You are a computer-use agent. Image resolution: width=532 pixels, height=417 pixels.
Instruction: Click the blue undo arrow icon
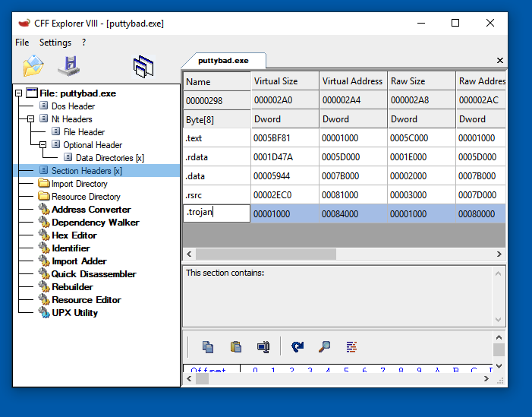click(x=297, y=347)
